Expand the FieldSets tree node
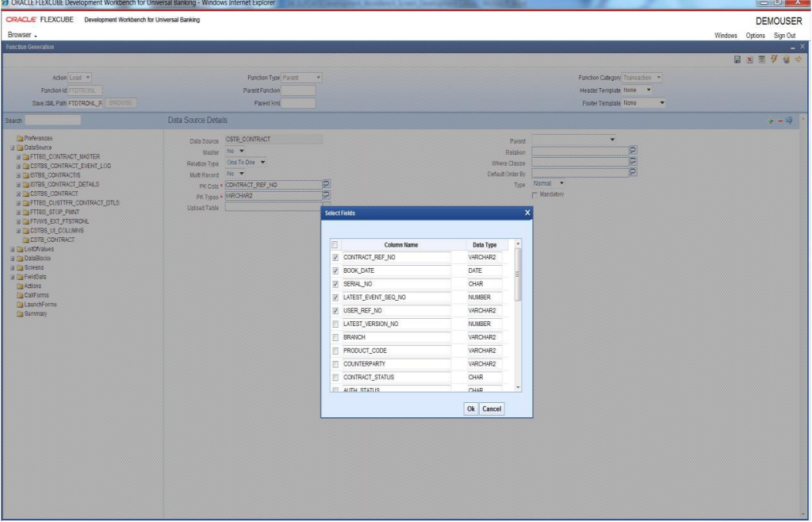The height and width of the screenshot is (522, 812). click(x=13, y=277)
